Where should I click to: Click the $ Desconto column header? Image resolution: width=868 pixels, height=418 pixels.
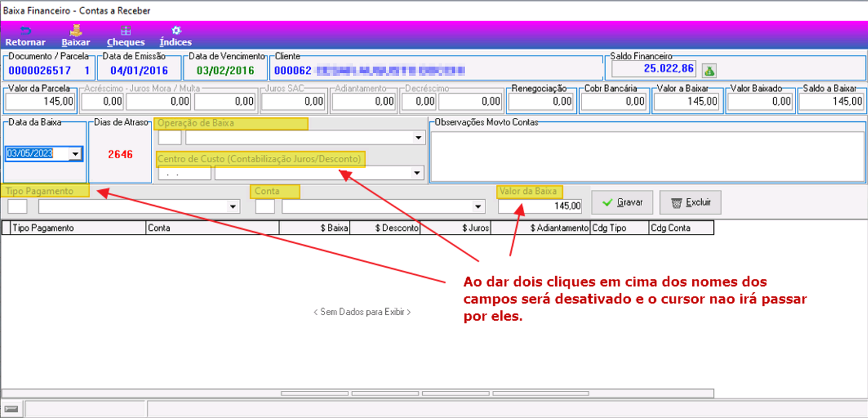tap(385, 228)
